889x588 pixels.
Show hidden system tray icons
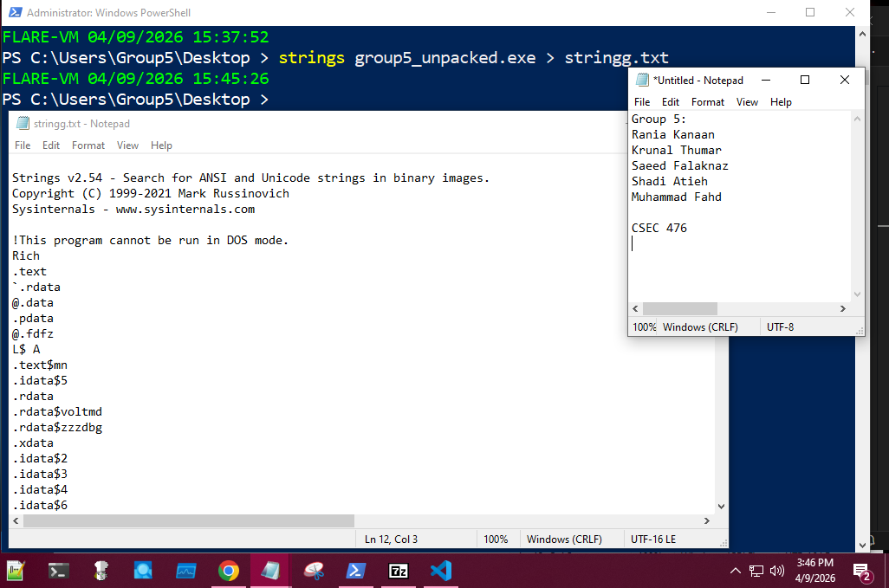click(x=736, y=571)
